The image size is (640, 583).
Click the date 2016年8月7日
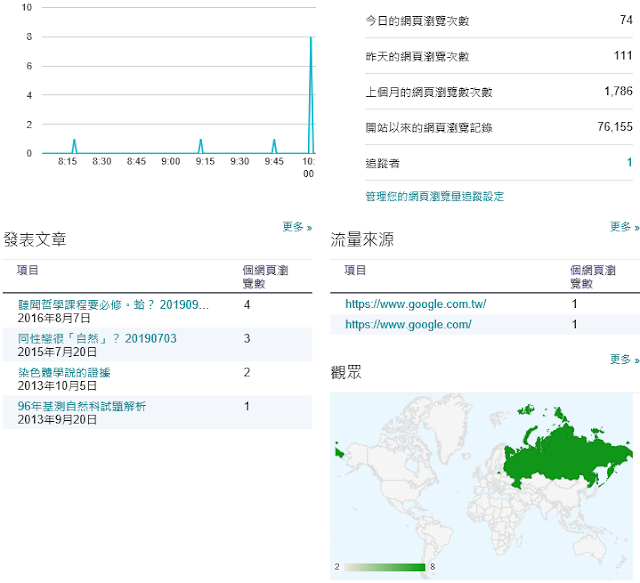54,318
